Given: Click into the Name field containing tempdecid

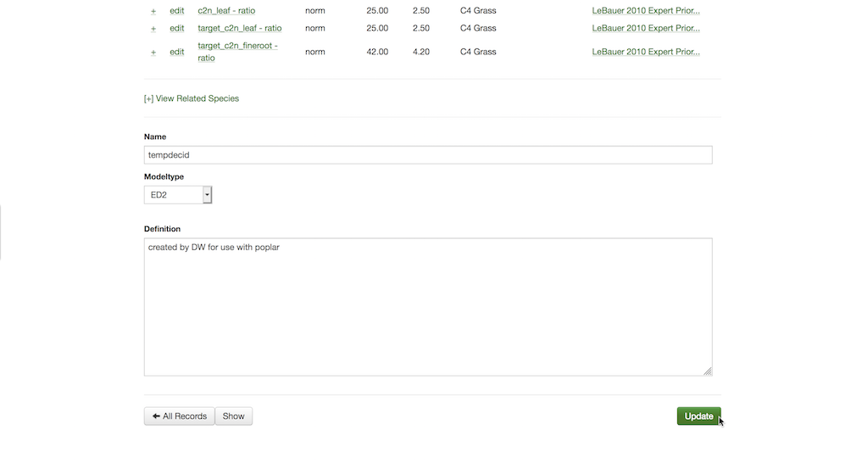Looking at the screenshot, I should [427, 155].
